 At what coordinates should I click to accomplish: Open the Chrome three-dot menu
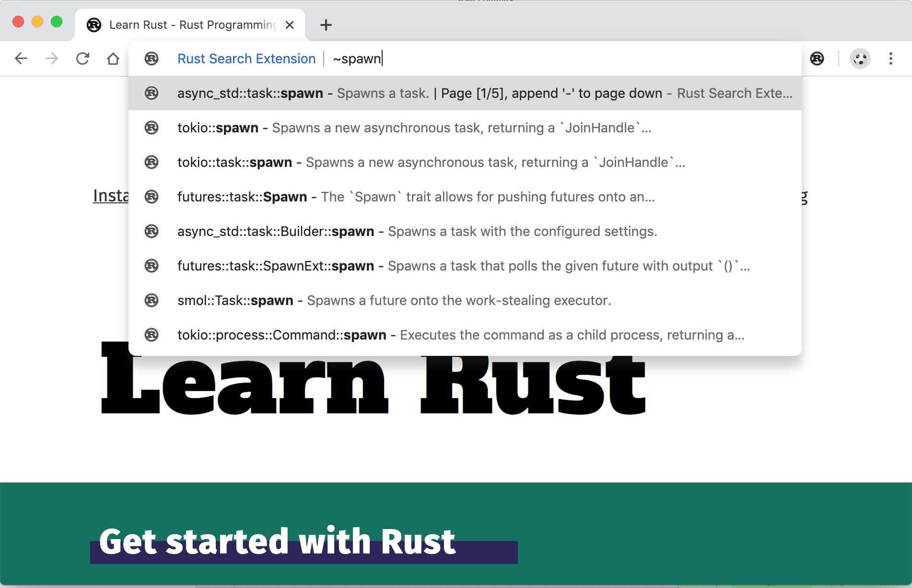(891, 59)
